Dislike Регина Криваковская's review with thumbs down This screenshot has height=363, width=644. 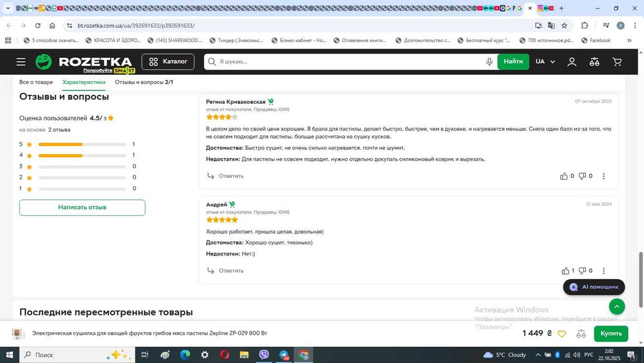(x=582, y=177)
